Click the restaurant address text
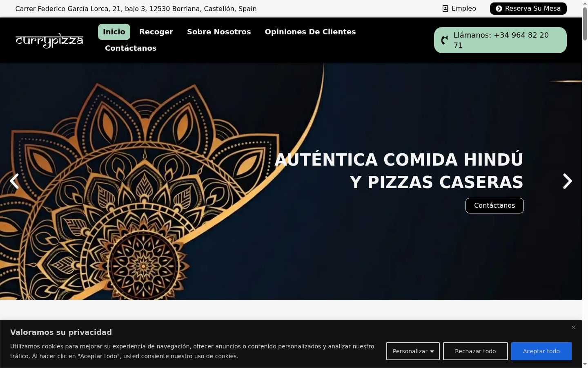Image resolution: width=588 pixels, height=368 pixels. 136,9
